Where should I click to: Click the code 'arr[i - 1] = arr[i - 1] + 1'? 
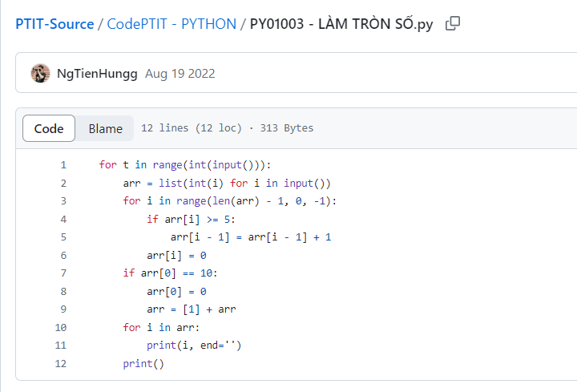pos(251,237)
